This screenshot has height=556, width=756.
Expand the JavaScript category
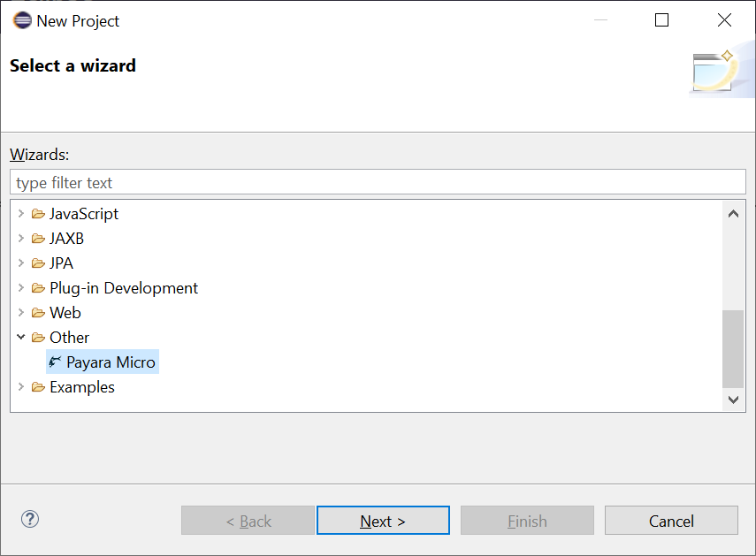pyautogui.click(x=21, y=214)
